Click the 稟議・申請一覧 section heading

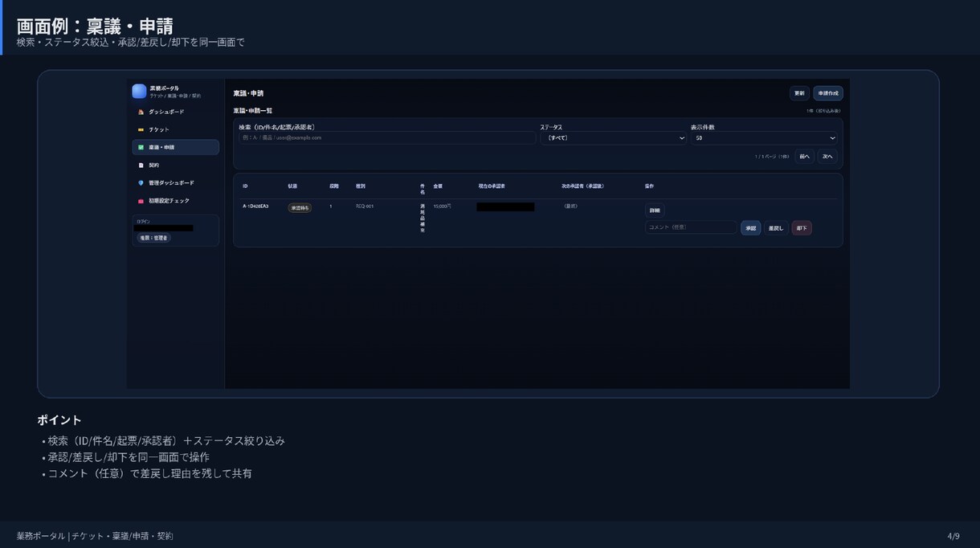[252, 110]
